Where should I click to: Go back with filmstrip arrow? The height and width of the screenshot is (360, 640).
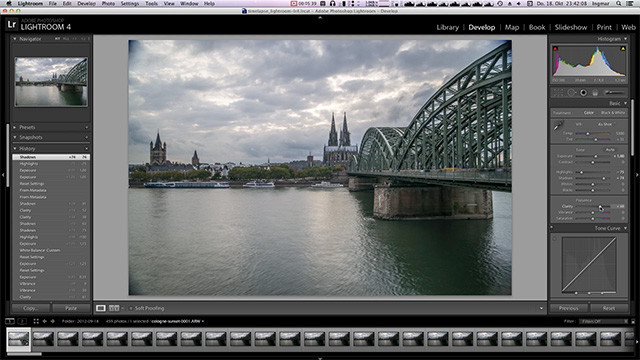click(44, 321)
